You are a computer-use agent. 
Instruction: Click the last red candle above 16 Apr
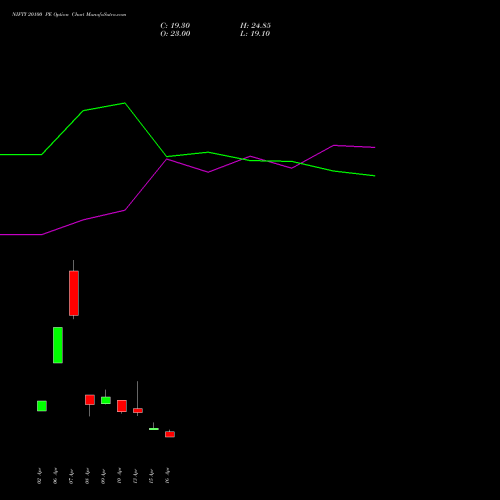(x=170, y=434)
